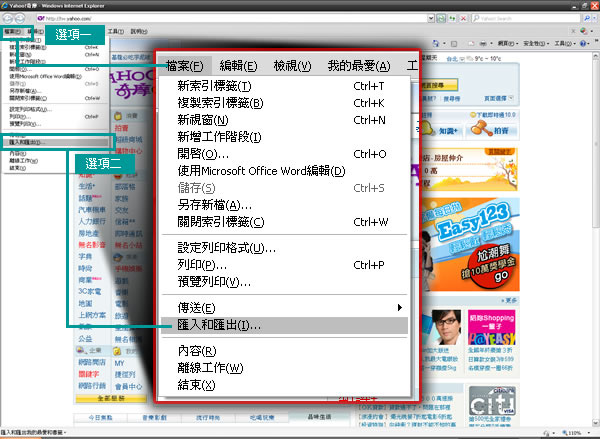Switch to the 吃喝玩樂 tab

click(x=262, y=418)
